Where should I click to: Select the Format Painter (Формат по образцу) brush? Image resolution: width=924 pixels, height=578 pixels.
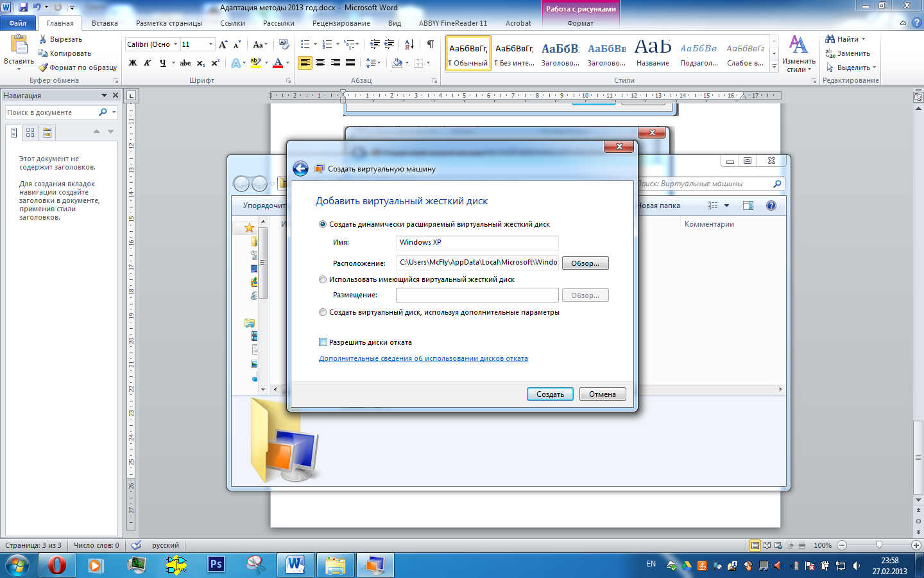click(43, 67)
